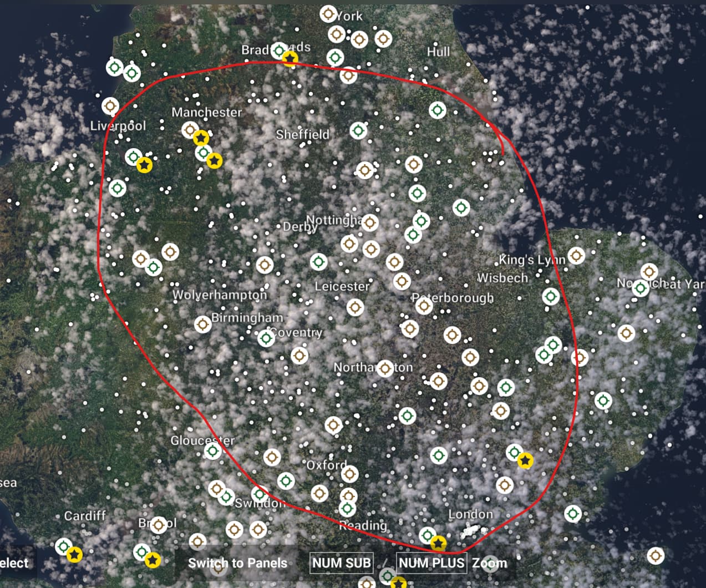
Task: Click green airport icon at Gloucester label
Action: [213, 451]
